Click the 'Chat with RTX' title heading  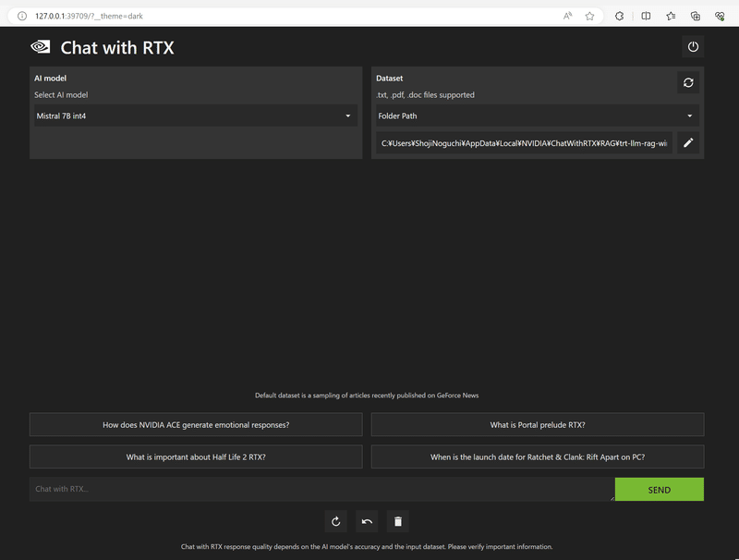(x=117, y=48)
